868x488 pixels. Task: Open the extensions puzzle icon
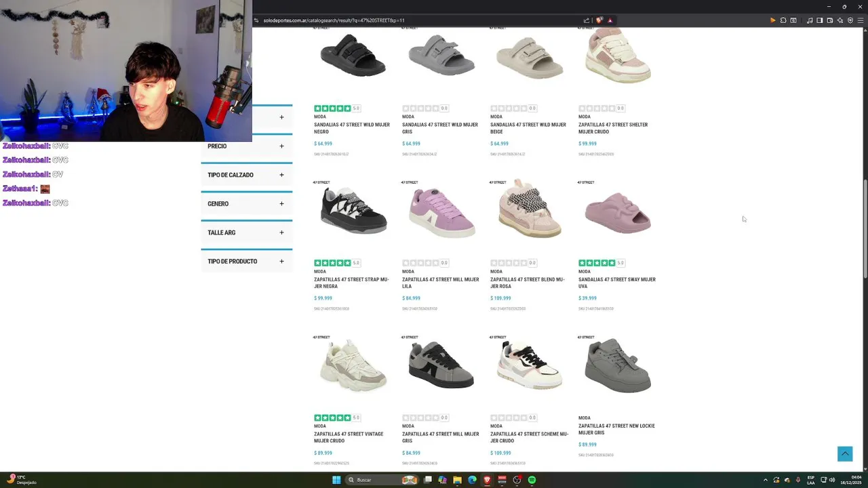pos(783,20)
